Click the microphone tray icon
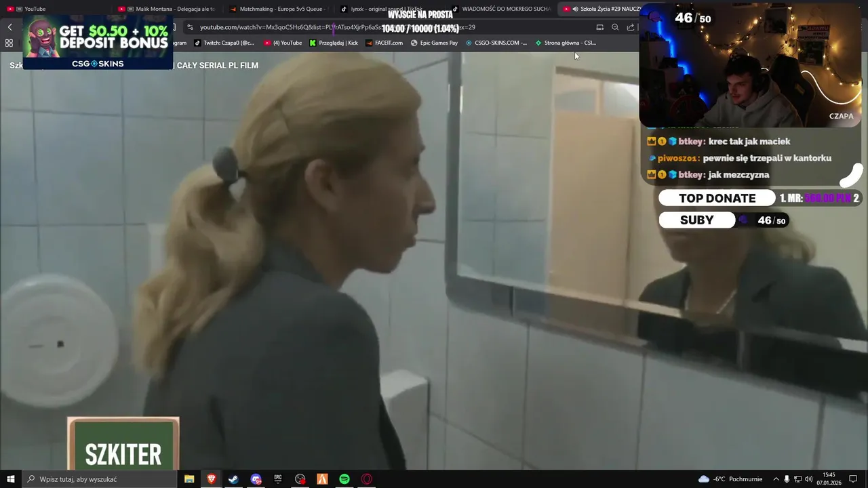 pos(787,479)
